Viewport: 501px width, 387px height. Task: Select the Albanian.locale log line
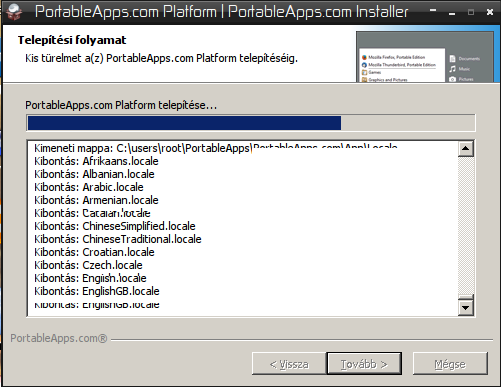[94, 174]
